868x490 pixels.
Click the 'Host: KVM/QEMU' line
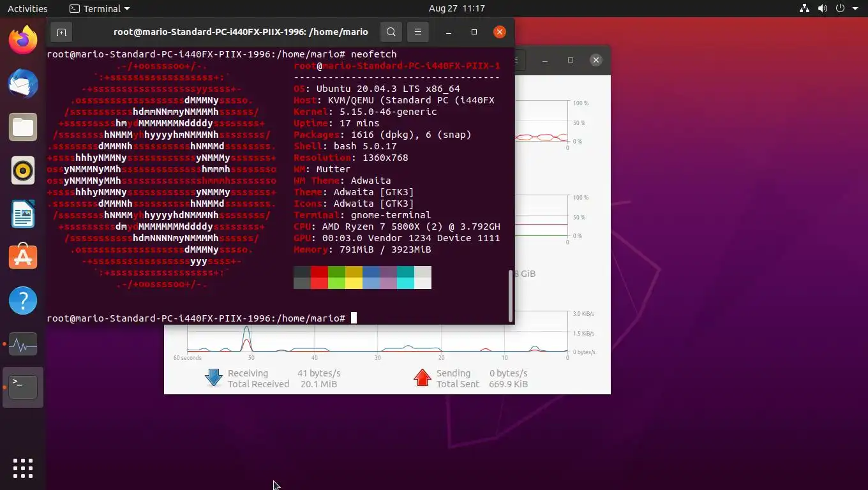coord(394,100)
